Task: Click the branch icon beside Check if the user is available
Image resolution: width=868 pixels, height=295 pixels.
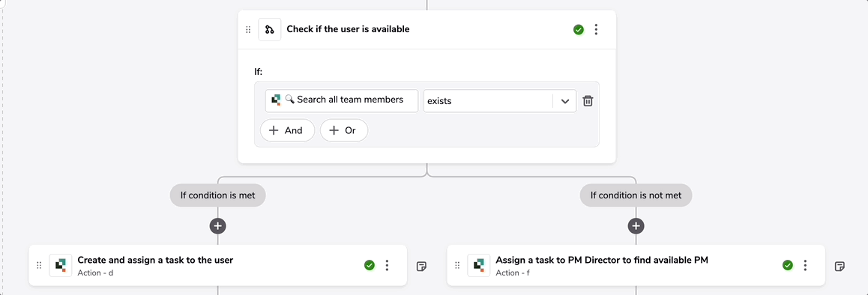Action: tap(270, 29)
